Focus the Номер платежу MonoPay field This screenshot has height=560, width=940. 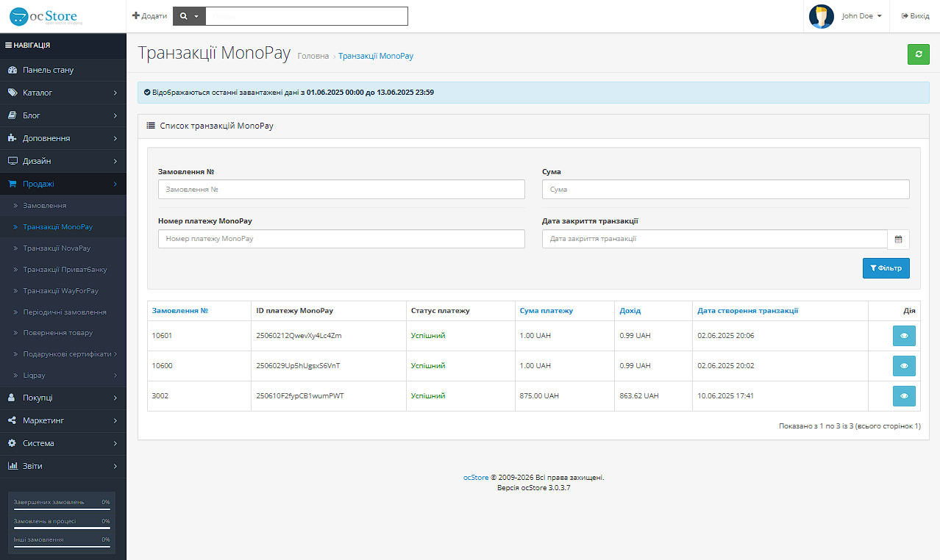pyautogui.click(x=341, y=239)
